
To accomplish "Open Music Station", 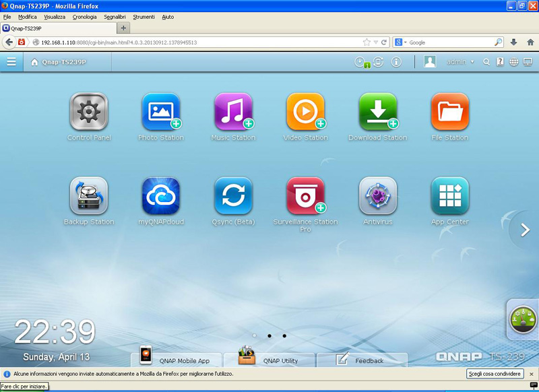I will (233, 112).
